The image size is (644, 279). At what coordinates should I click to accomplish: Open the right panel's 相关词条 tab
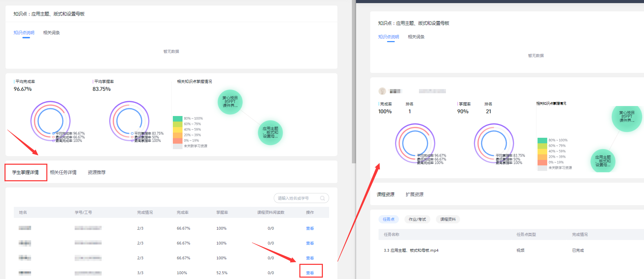[416, 37]
